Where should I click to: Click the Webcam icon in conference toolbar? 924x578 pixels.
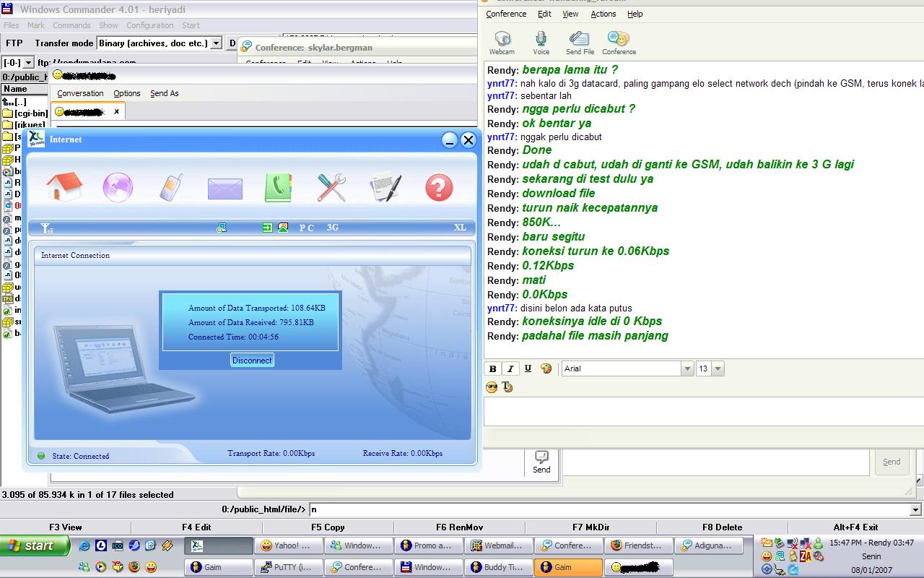[502, 43]
